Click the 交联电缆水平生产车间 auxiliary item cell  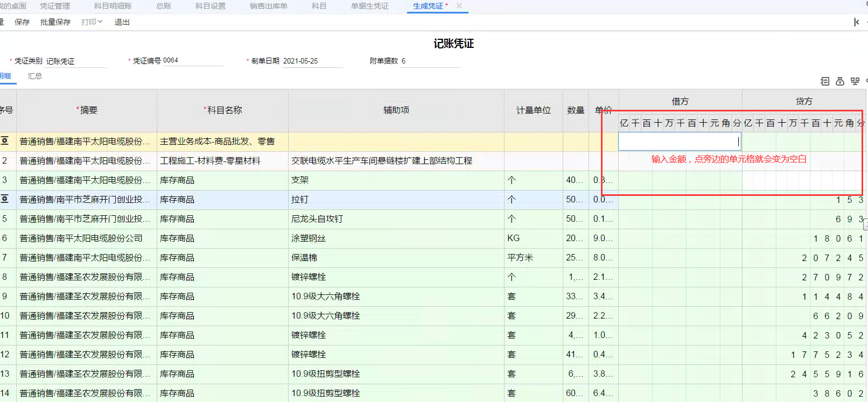pyautogui.click(x=396, y=161)
